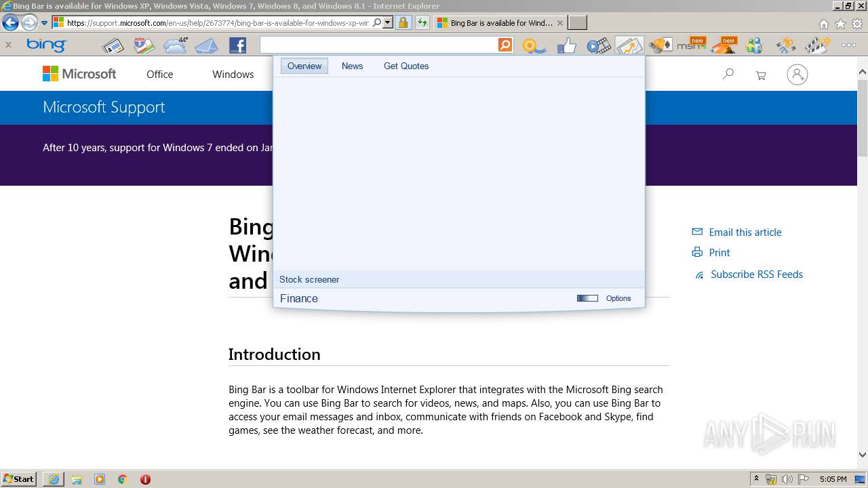Click the browser Forward button
The image size is (868, 488).
[29, 22]
